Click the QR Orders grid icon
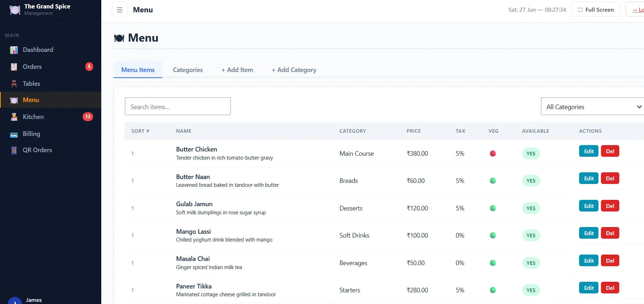 tap(14, 150)
